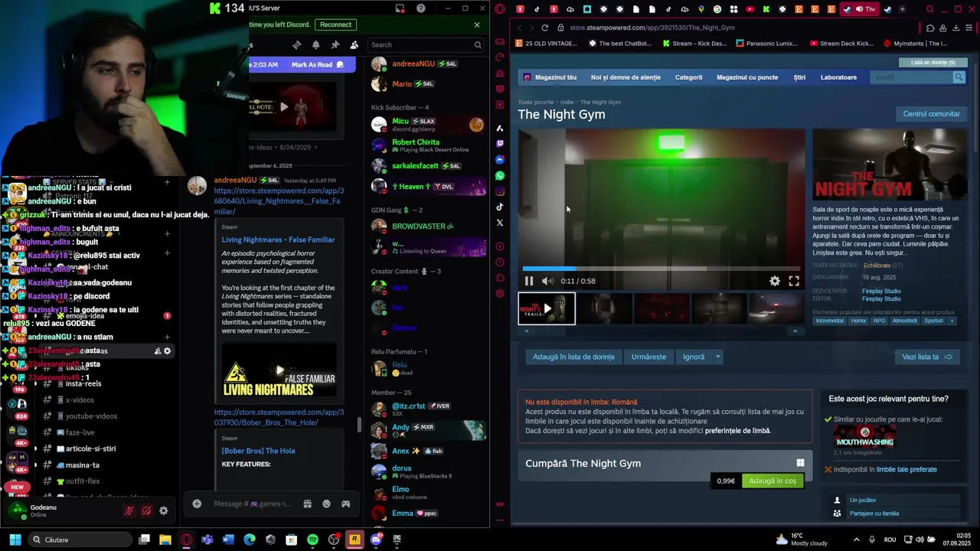Select the 'youtube-videos' Discord channel

coord(91,416)
